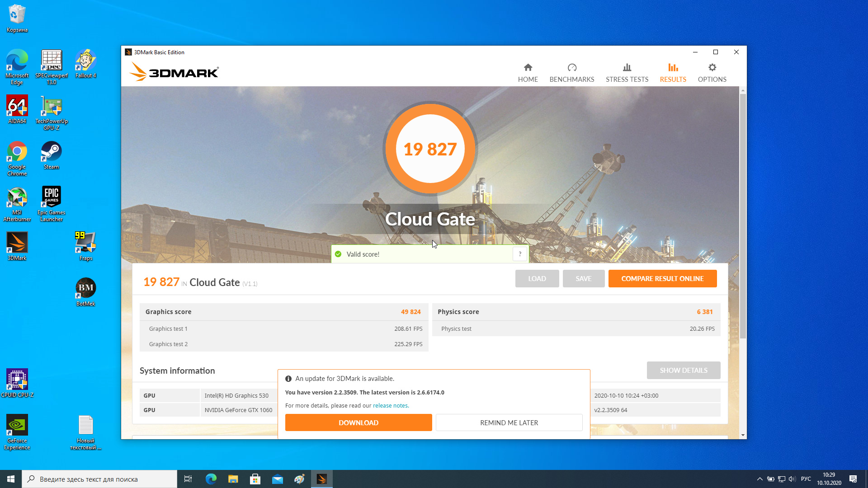Click the System information heading
This screenshot has width=868, height=488.
click(177, 371)
